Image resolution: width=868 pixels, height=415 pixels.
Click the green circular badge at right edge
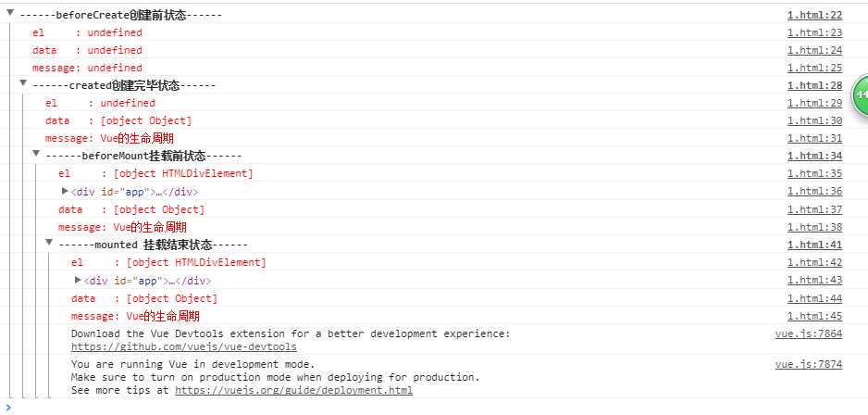861,96
